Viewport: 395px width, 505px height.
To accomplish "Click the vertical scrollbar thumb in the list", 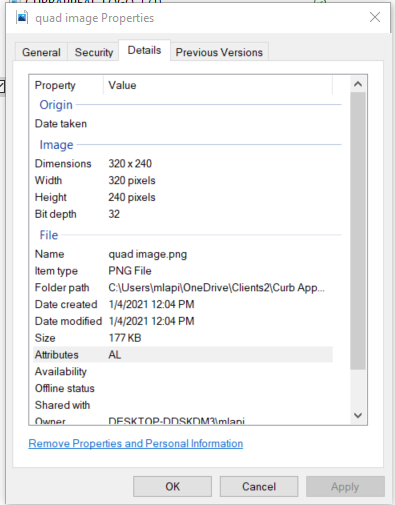I will point(358,231).
